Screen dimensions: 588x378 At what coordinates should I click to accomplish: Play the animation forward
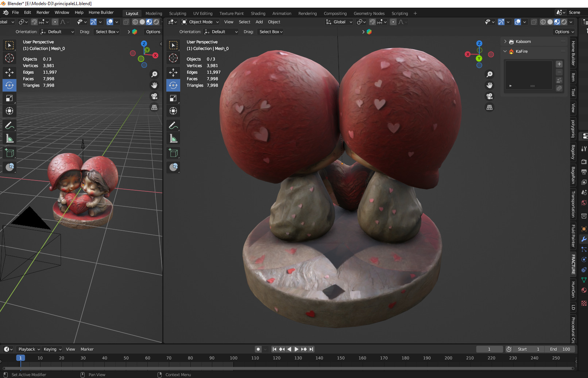pyautogui.click(x=296, y=349)
